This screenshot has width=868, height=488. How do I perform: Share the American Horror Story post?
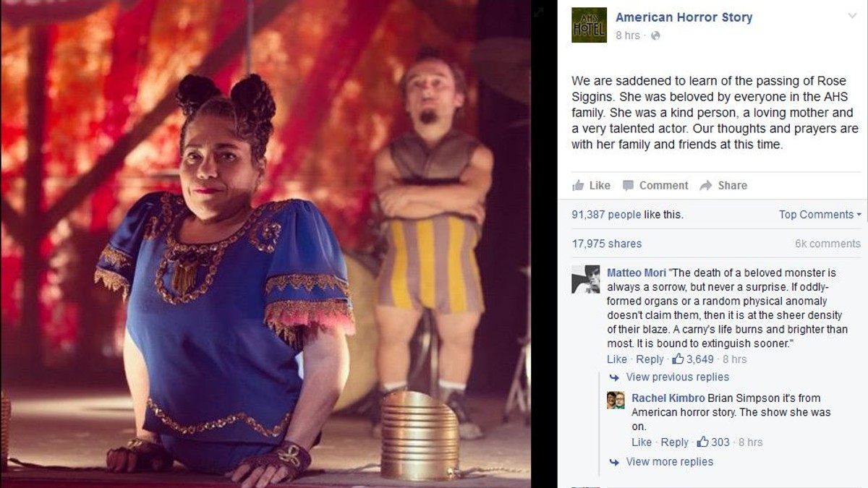click(723, 185)
